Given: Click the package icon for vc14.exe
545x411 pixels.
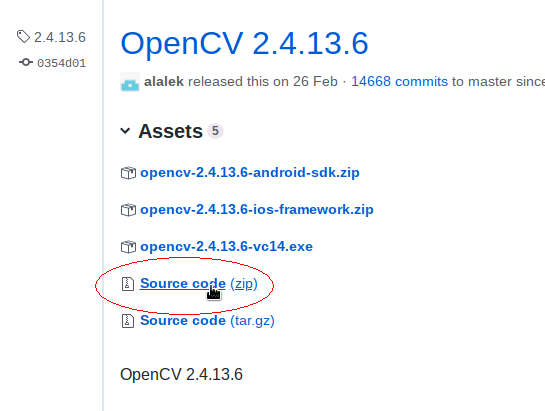Looking at the screenshot, I should 128,247.
